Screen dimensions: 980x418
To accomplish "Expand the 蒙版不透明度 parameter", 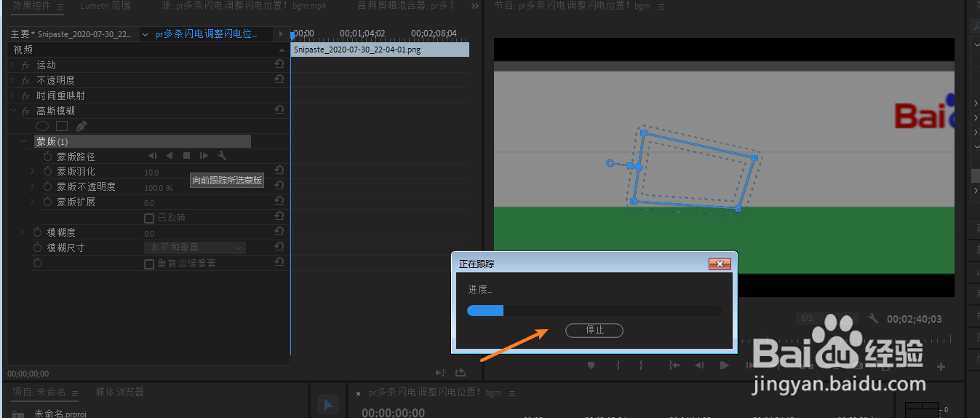I will (32, 186).
